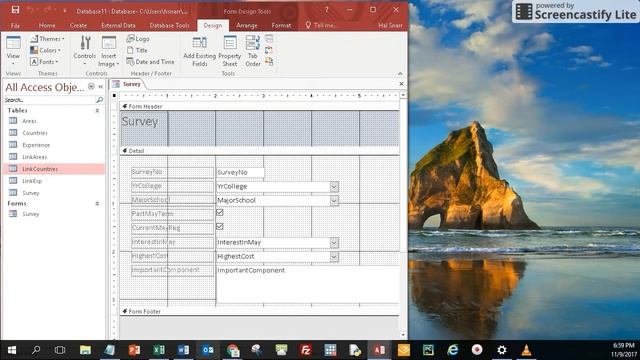Screen dimensions: 640x360
Task: Open the MajorSchool combo box arrow
Action: [x=334, y=200]
